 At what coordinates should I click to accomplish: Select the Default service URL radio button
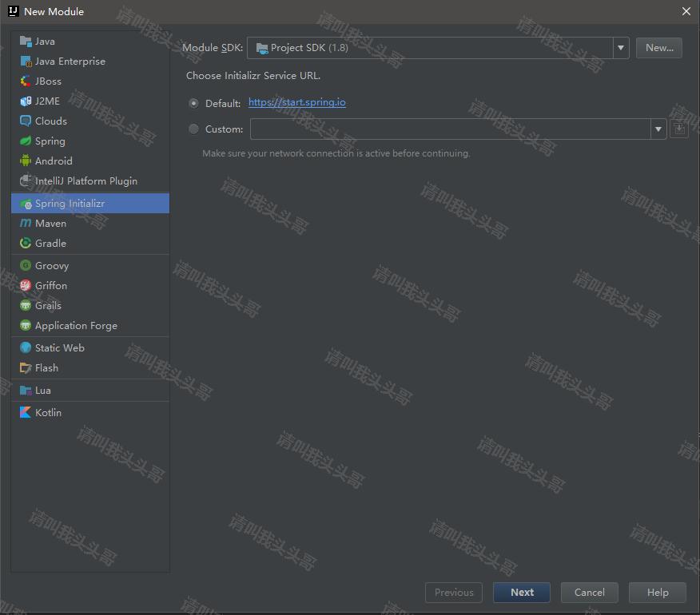(193, 104)
